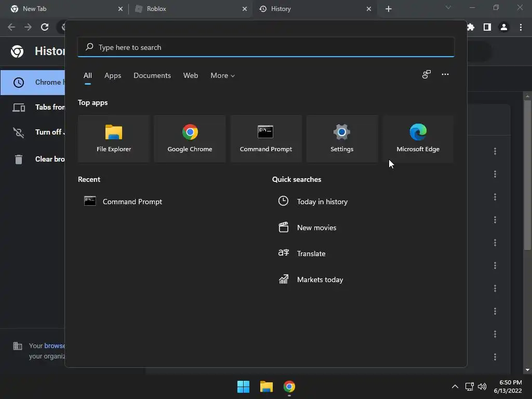Toggle Chrome side panel icon
Image resolution: width=532 pixels, height=399 pixels.
pos(487,27)
